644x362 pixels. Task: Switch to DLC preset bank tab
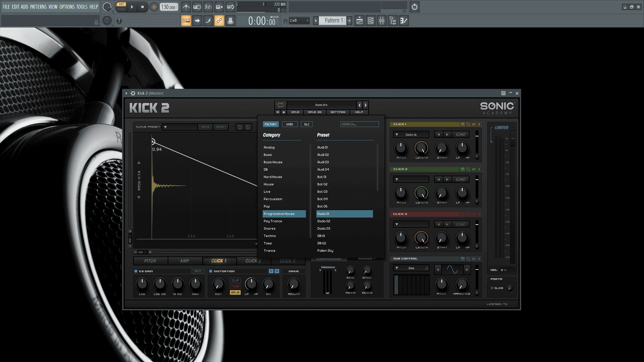tap(307, 124)
